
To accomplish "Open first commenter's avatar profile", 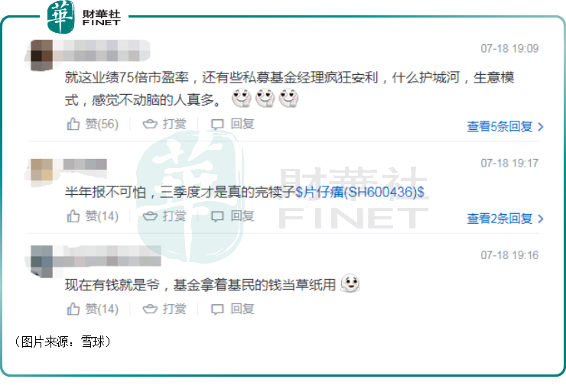I will 41,55.
